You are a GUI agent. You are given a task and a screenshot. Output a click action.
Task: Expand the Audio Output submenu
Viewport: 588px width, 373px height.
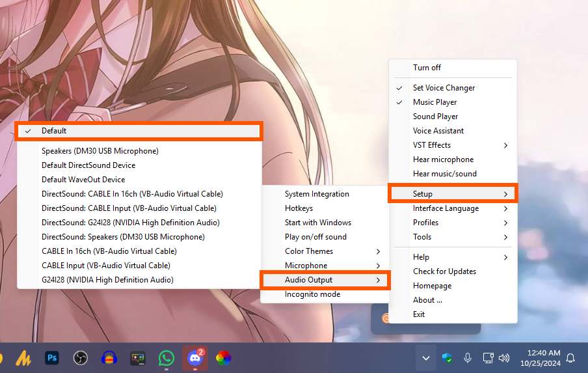click(x=325, y=280)
